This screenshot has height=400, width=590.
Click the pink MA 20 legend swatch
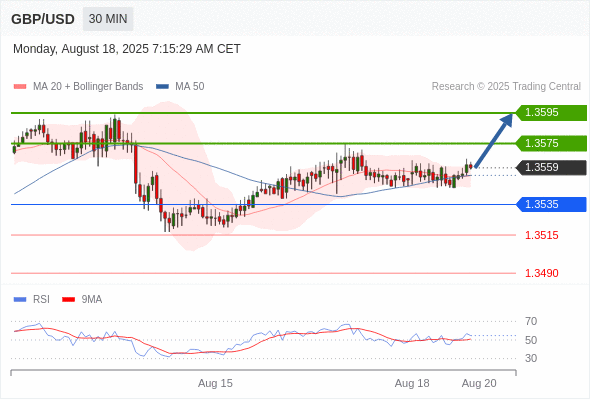click(x=20, y=87)
